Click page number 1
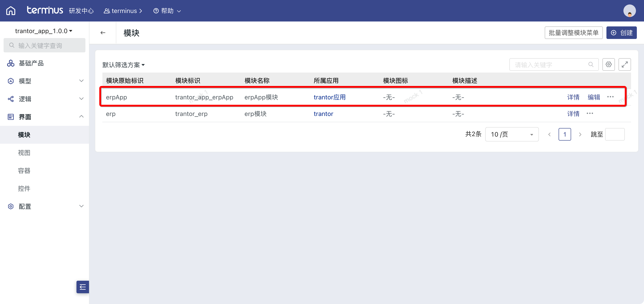This screenshot has height=304, width=644. click(x=564, y=135)
